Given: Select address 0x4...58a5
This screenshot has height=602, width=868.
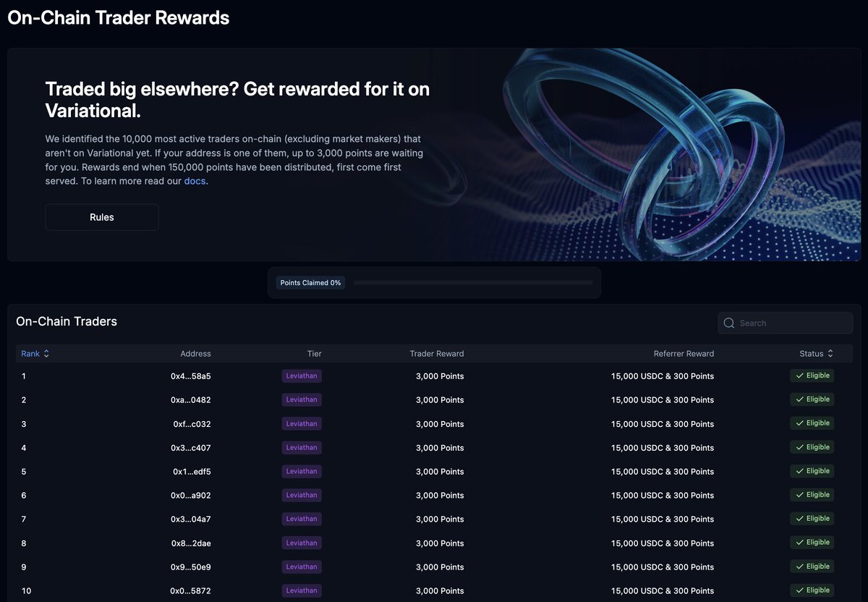Looking at the screenshot, I should point(191,376).
